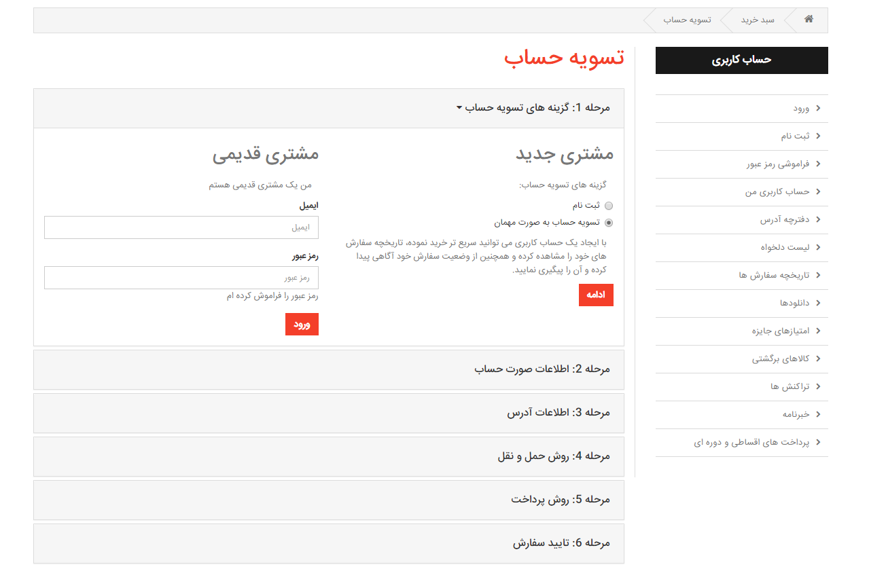Expand مرحله 3: اطلاعات آدرس panel

point(558,413)
